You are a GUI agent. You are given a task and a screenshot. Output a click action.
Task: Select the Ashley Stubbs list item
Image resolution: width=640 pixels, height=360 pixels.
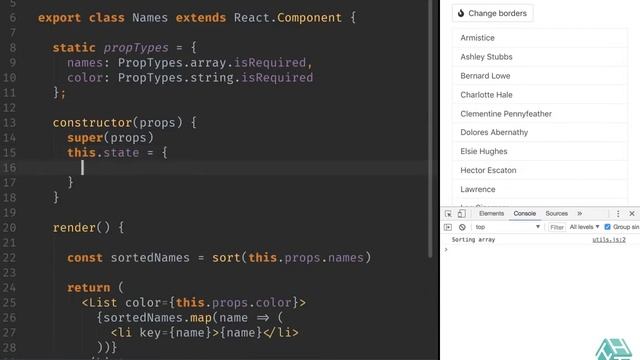(540, 57)
